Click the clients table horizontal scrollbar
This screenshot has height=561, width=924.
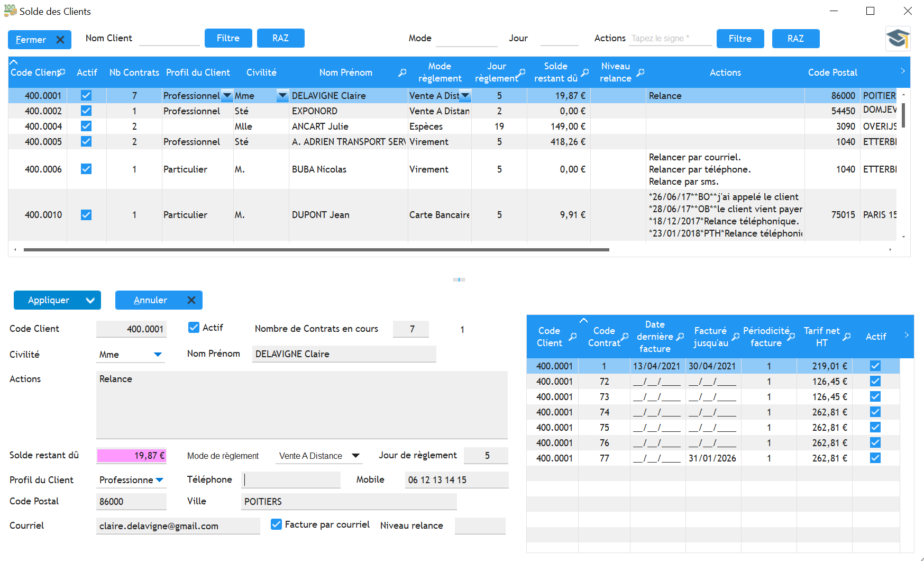pos(316,249)
